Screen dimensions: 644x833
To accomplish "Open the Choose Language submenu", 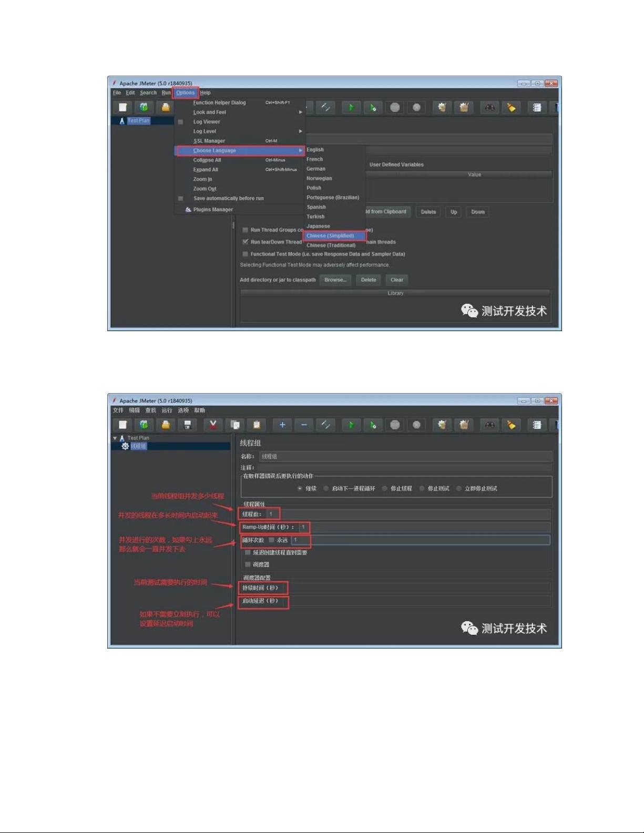I will click(240, 150).
